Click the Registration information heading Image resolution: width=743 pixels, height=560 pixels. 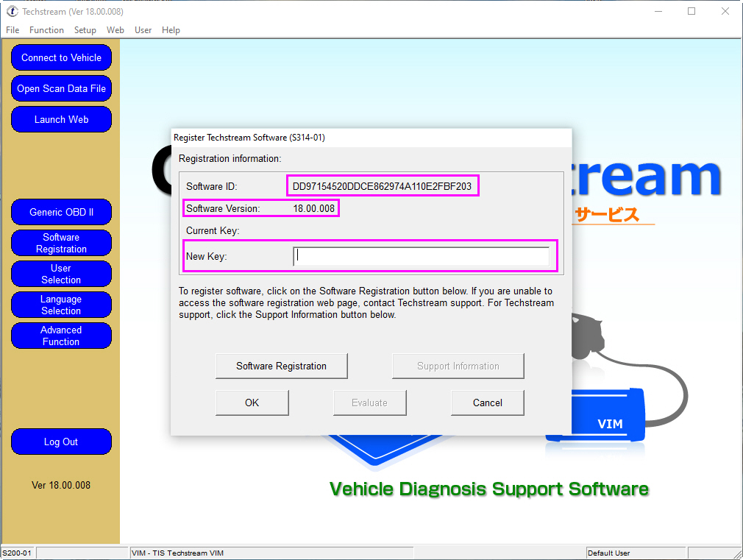tap(230, 159)
